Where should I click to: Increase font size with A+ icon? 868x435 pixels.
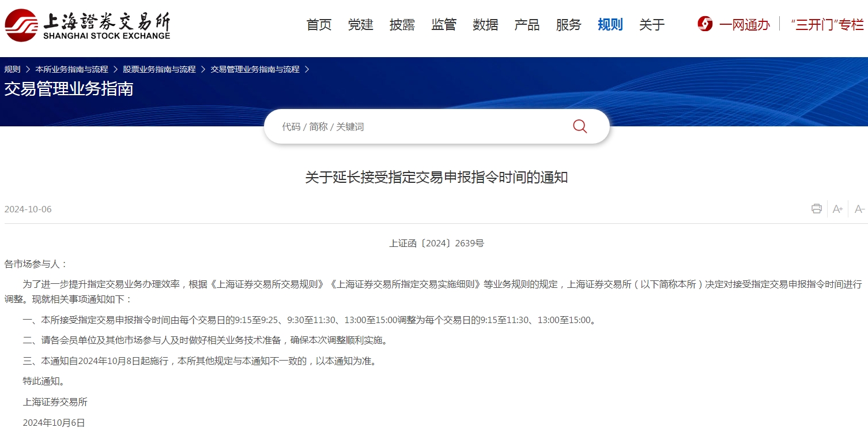point(838,209)
